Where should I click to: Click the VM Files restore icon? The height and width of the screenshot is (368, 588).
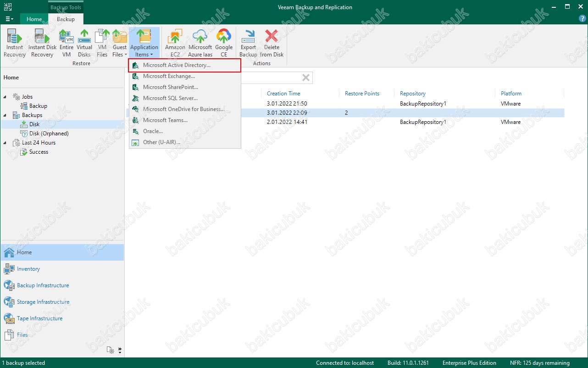(102, 43)
